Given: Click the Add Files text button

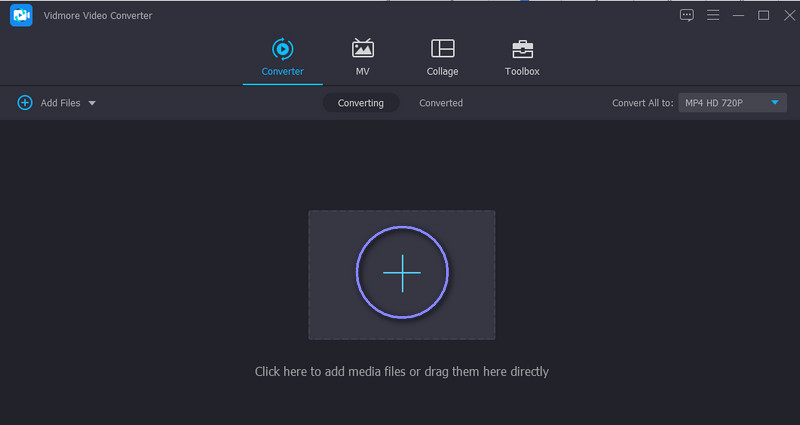Looking at the screenshot, I should (x=61, y=103).
